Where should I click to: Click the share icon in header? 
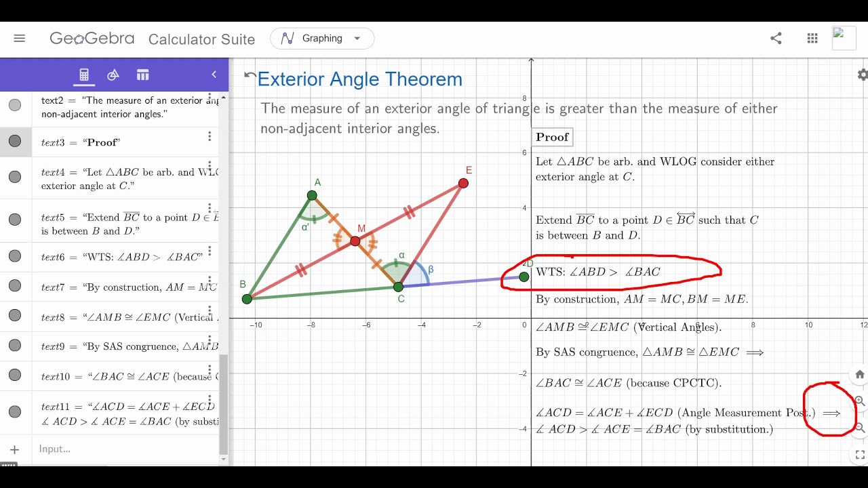click(776, 39)
